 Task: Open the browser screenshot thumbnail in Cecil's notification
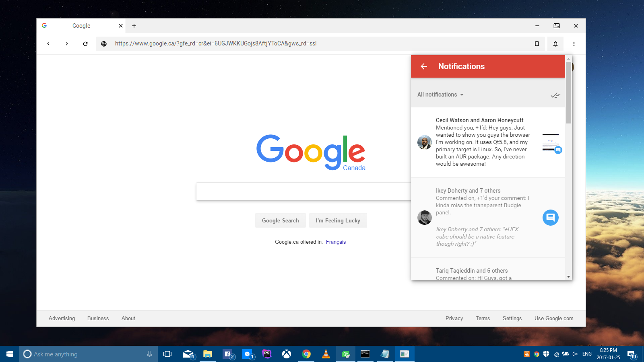tap(551, 142)
